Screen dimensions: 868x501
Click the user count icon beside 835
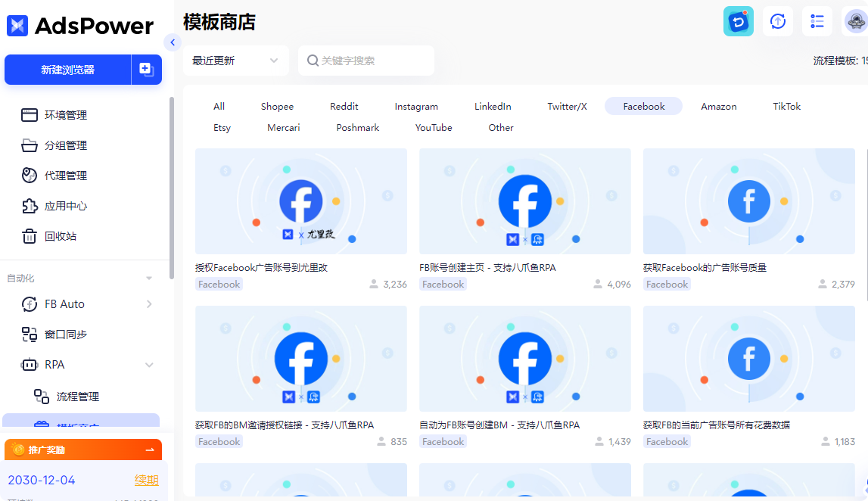click(381, 441)
